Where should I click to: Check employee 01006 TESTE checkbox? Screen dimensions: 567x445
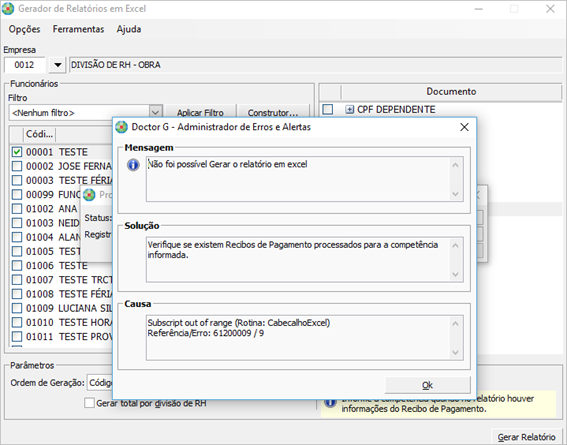pos(17,266)
